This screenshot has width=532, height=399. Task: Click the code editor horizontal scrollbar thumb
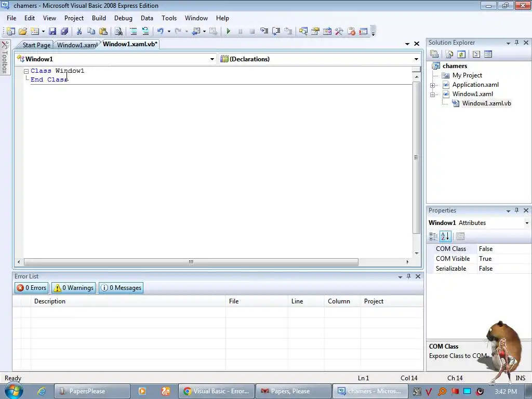click(x=191, y=262)
